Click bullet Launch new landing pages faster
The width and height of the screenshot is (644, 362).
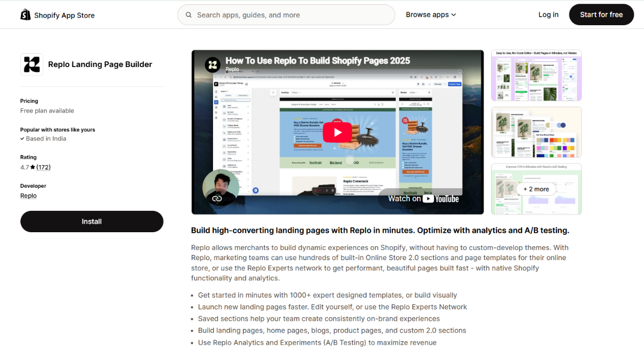coord(333,307)
